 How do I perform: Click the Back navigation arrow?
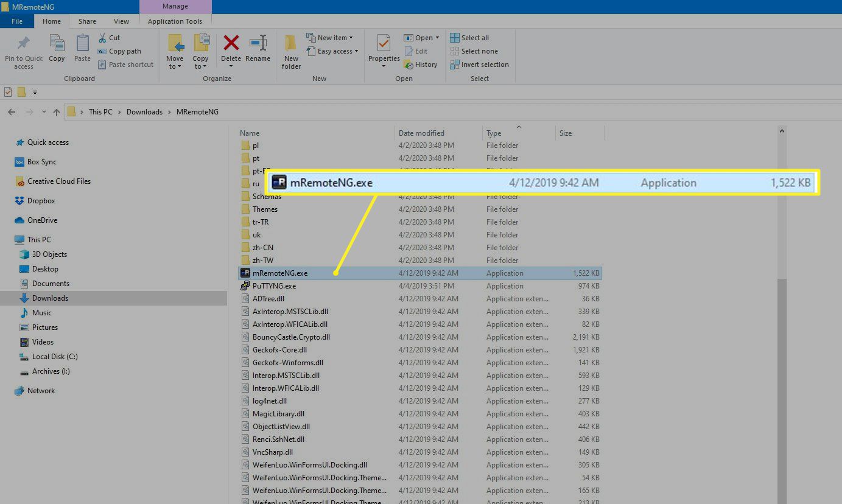coord(12,112)
